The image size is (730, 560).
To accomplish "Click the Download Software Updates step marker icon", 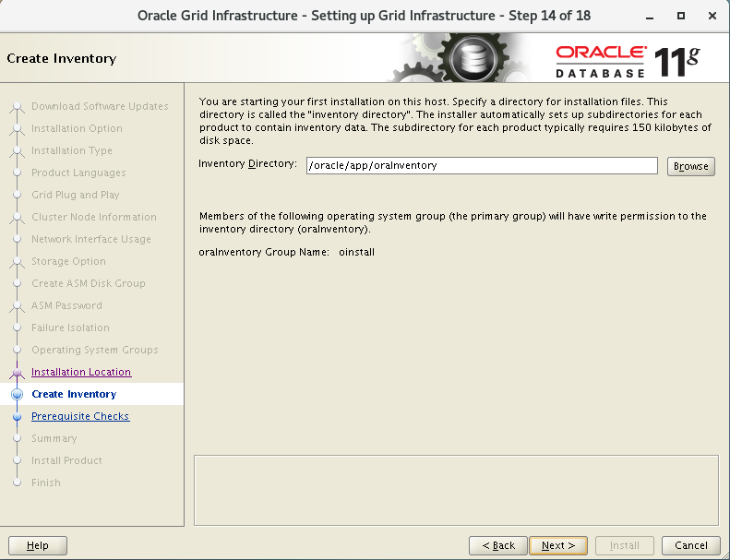I will point(18,108).
